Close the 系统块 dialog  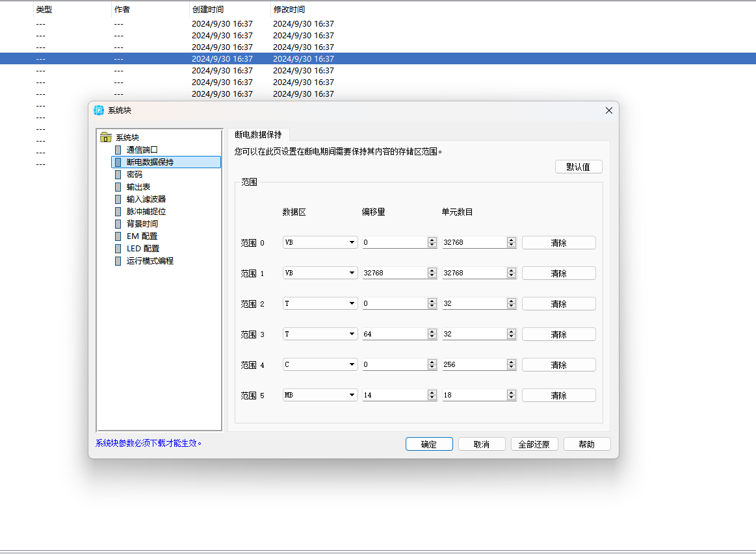coord(609,110)
